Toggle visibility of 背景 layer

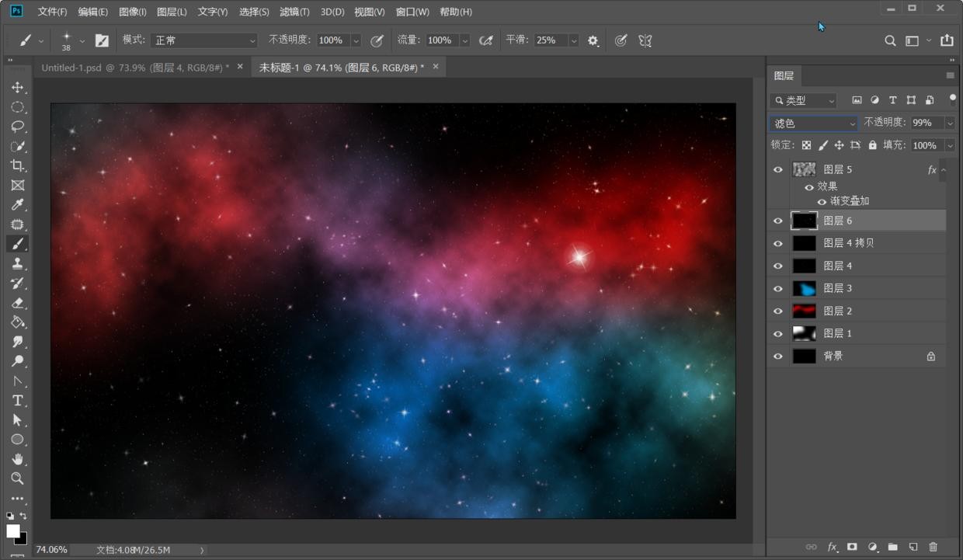tap(778, 357)
